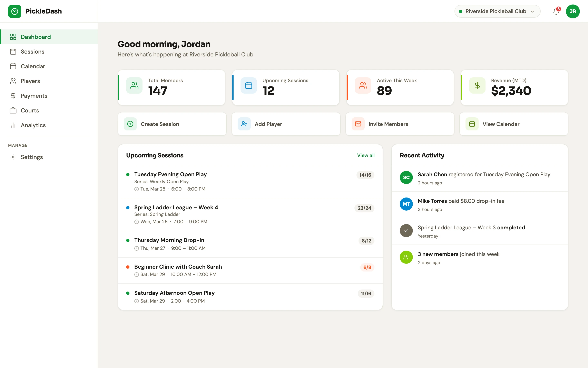Click View all upcoming sessions link
This screenshot has width=588, height=368.
click(366, 155)
